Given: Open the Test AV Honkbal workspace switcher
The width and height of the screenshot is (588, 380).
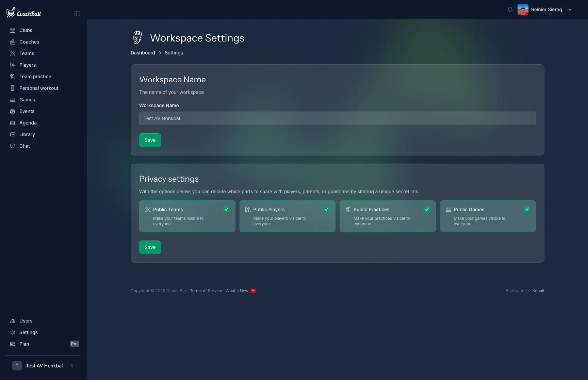Looking at the screenshot, I should click(43, 366).
